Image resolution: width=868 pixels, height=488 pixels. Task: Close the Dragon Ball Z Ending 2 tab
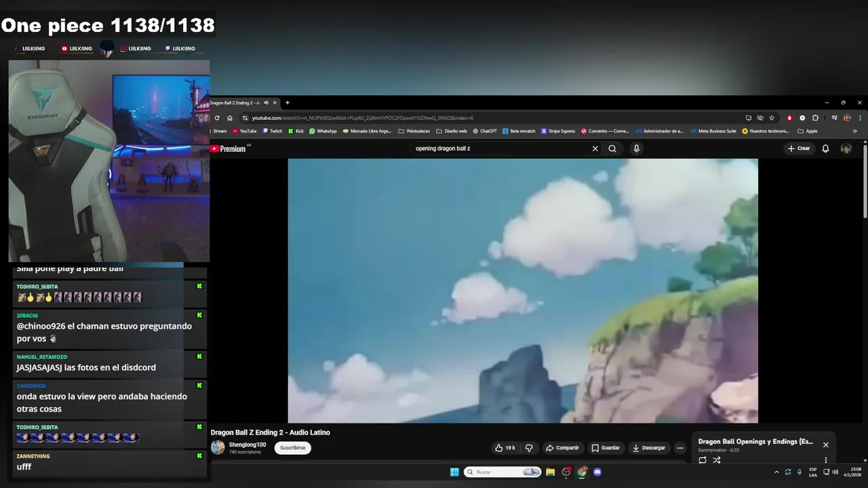[275, 103]
